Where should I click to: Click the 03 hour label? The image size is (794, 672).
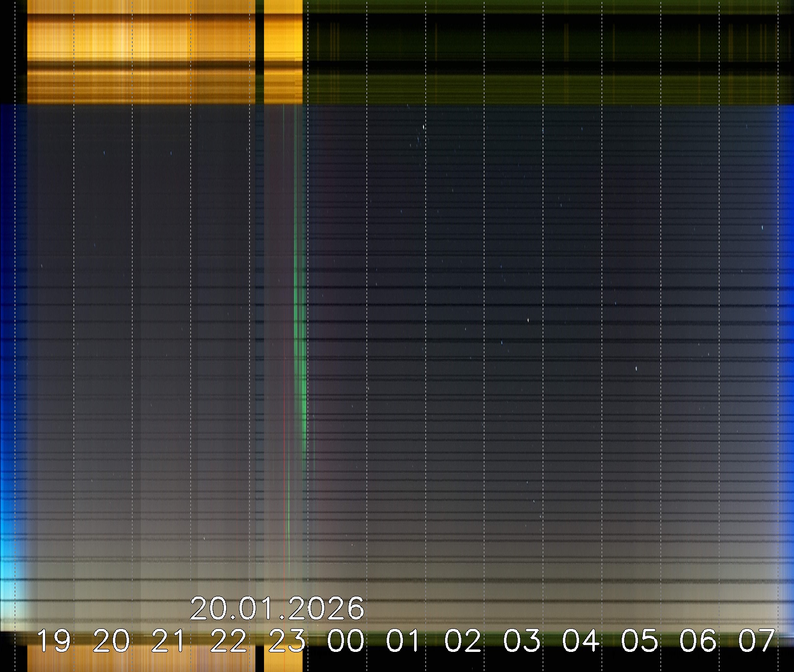[522, 641]
